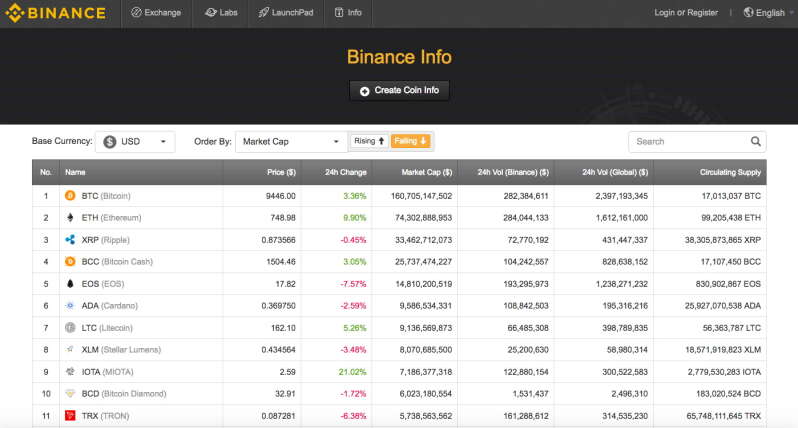798x428 pixels.
Task: Click the IOTA coin icon
Action: pos(70,372)
